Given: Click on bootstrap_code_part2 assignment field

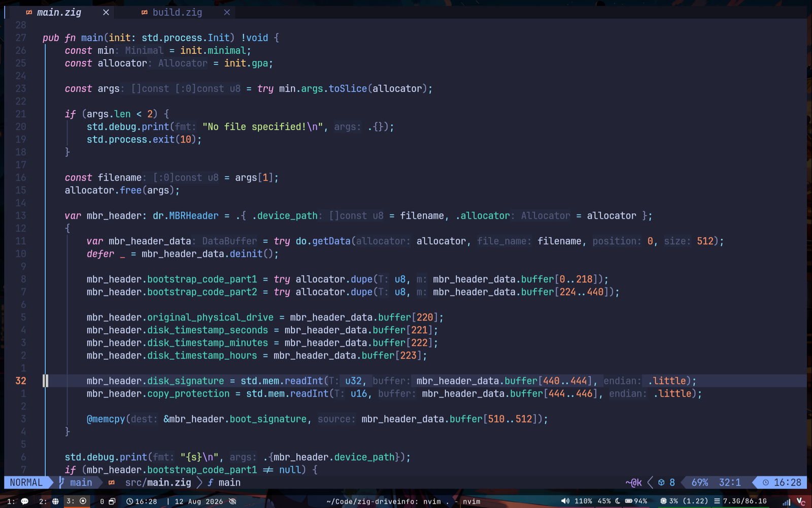Looking at the screenshot, I should click(202, 292).
